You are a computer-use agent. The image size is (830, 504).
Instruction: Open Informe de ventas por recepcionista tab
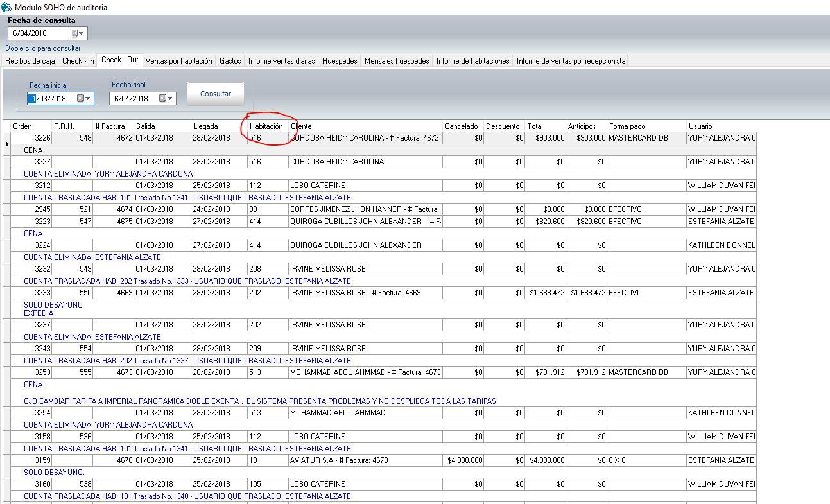(x=571, y=61)
